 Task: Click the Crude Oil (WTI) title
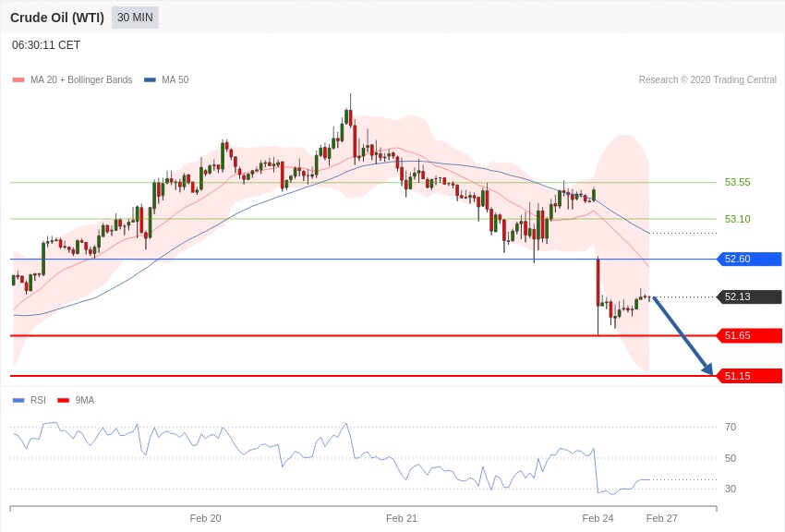[57, 18]
